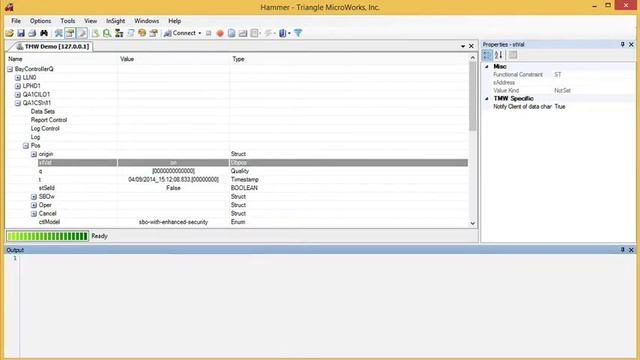The image size is (640, 360).
Task: Close the Output panel
Action: coord(631,249)
